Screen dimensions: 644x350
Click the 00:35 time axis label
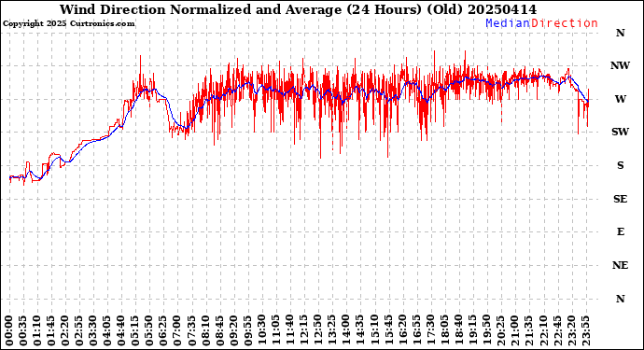coord(23,330)
